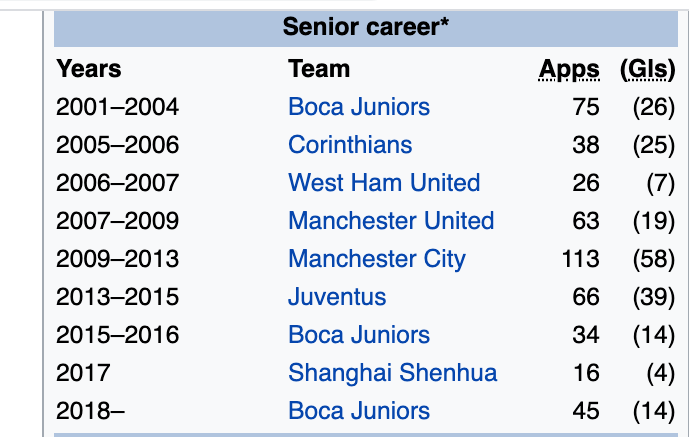This screenshot has width=689, height=437.
Task: Open the Boca Juniors link for 2015–2016
Action: 359,335
